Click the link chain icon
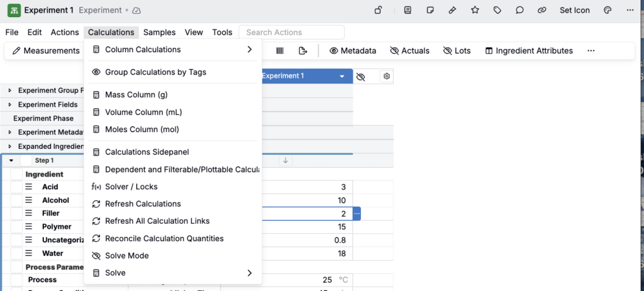 tap(541, 10)
